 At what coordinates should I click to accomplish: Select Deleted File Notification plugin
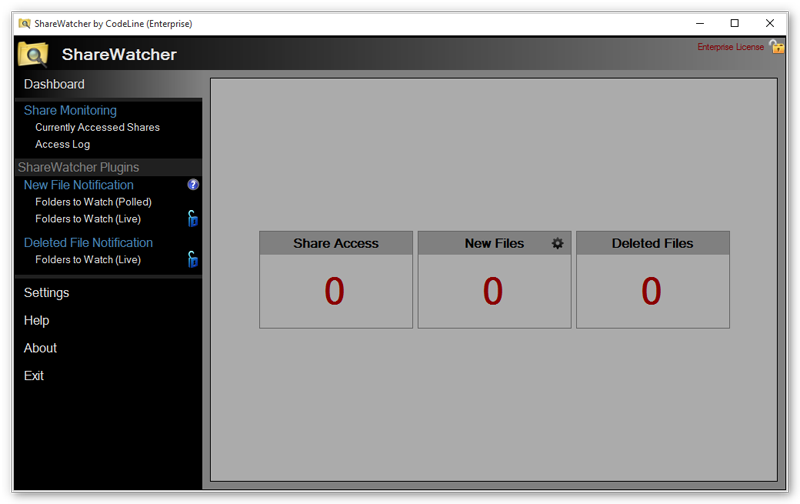point(88,243)
